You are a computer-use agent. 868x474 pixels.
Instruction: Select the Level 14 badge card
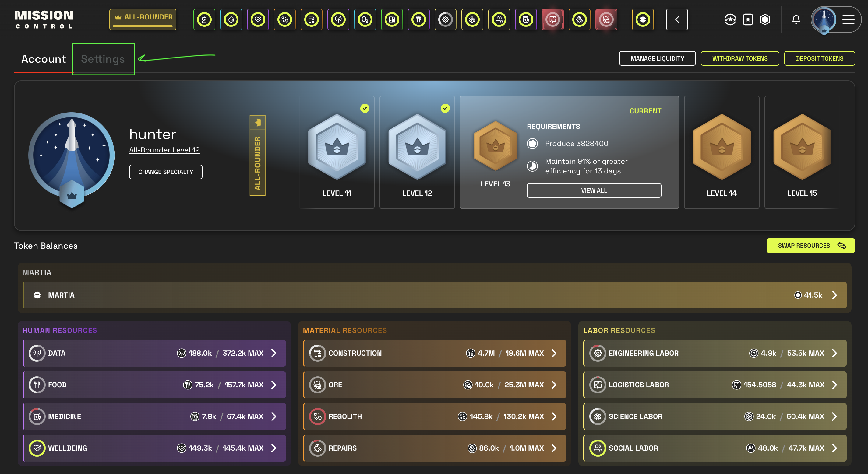click(x=721, y=152)
